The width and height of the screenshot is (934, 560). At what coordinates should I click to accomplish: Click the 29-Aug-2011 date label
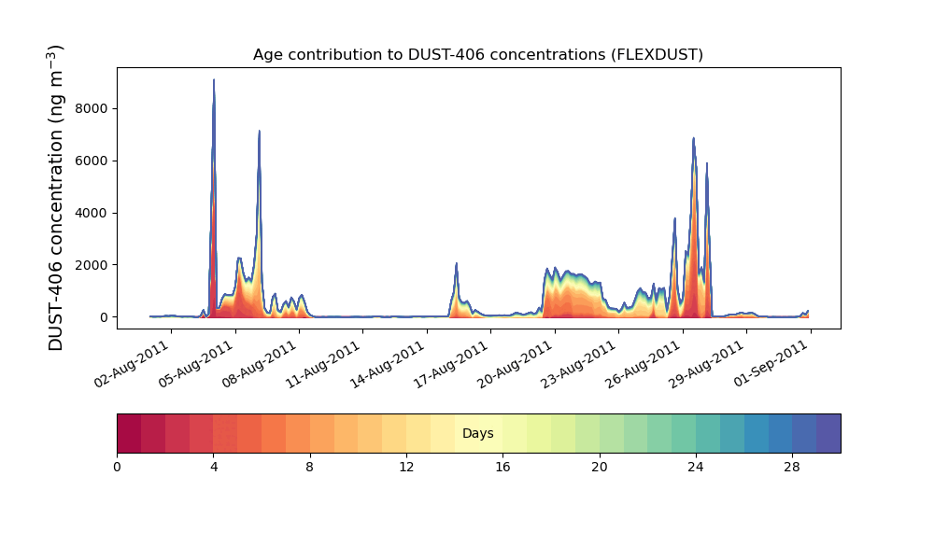[x=707, y=365]
